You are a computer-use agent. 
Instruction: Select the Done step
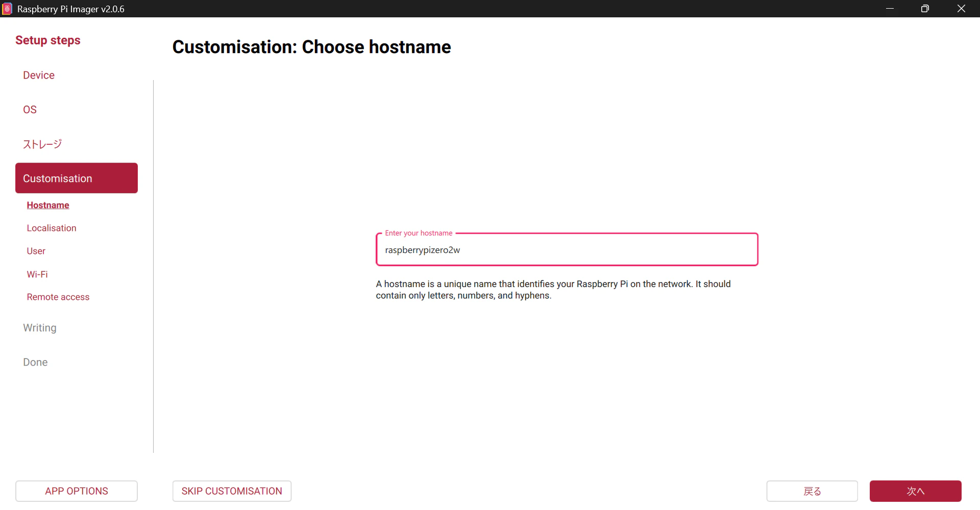coord(35,362)
